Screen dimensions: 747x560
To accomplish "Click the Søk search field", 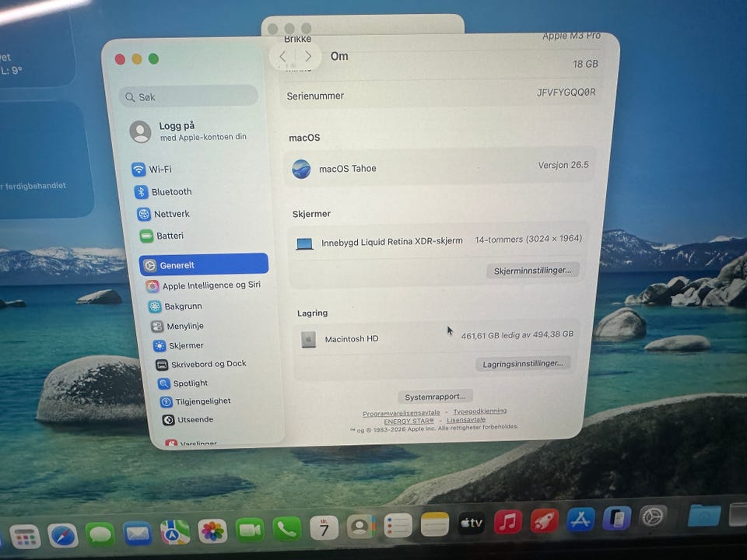I will click(x=188, y=96).
